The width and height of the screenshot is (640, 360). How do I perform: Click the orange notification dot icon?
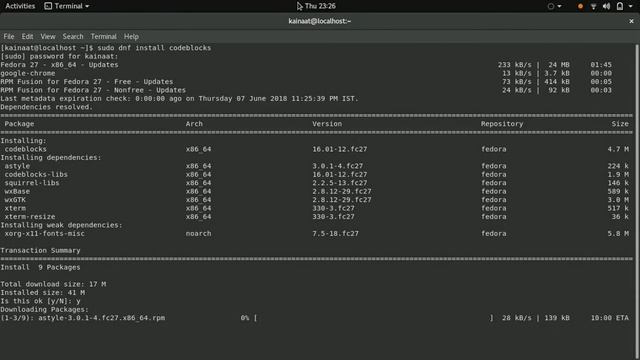580,7
